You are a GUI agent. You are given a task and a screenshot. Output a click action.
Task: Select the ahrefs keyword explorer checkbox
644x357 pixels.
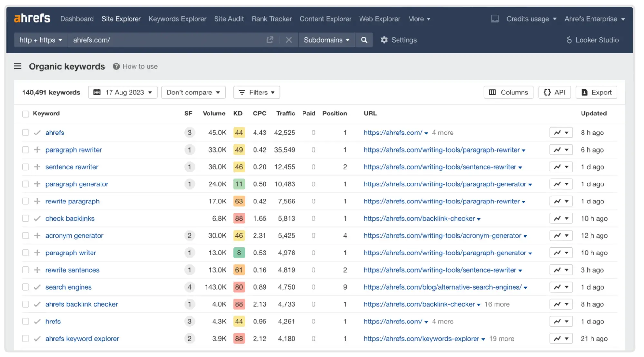point(25,338)
